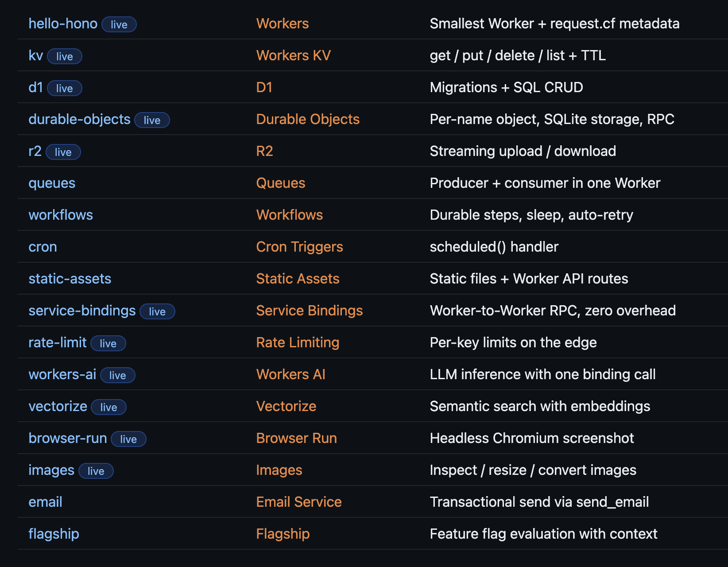Click the live badge beside kv
This screenshot has width=728, height=567.
65,56
